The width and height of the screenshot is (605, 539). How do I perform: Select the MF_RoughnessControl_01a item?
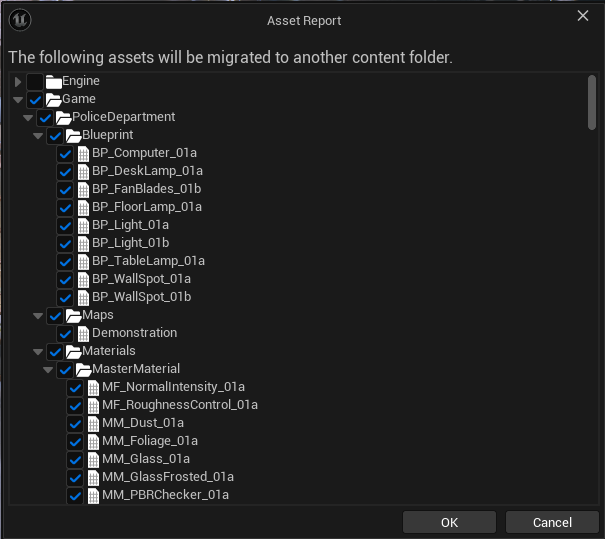[x=180, y=405]
